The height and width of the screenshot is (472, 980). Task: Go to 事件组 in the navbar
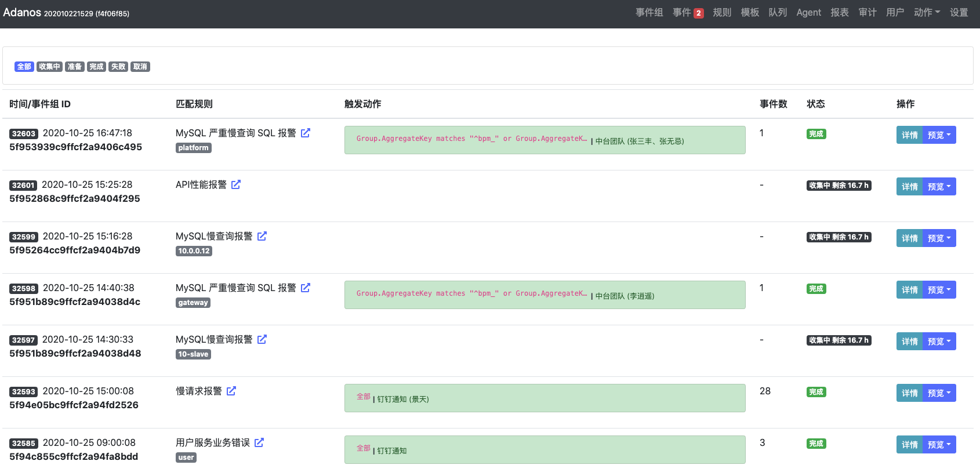649,13
